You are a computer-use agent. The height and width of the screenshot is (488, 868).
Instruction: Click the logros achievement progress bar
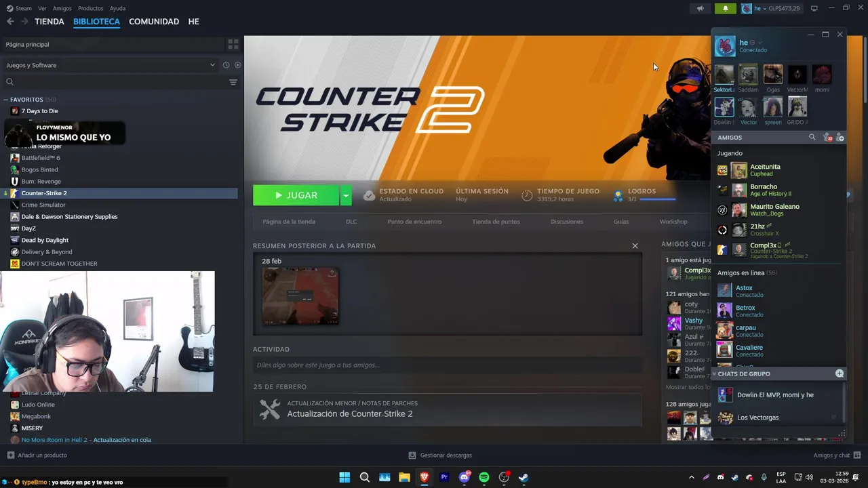657,199
